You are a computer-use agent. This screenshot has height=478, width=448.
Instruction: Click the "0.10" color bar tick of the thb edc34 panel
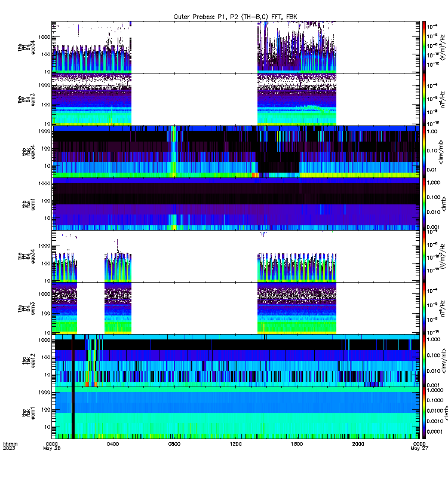432,151
